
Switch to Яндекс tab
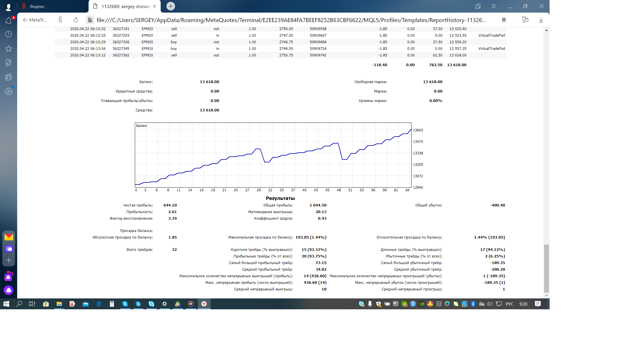click(37, 6)
